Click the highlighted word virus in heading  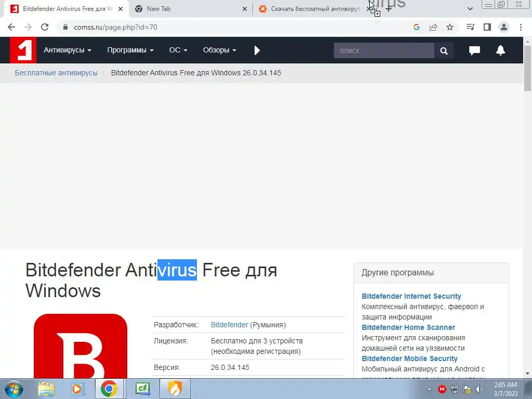(177, 270)
